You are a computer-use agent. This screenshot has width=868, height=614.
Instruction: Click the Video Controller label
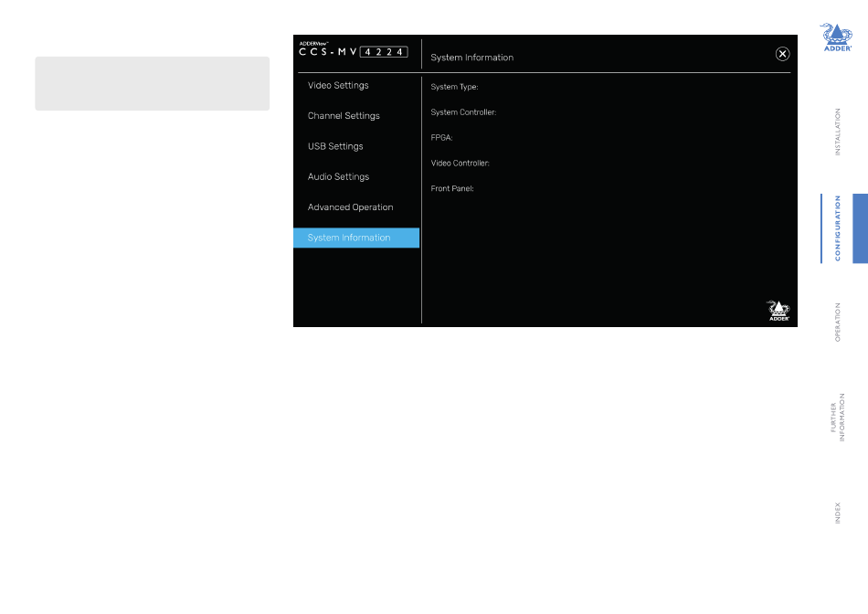460,164
